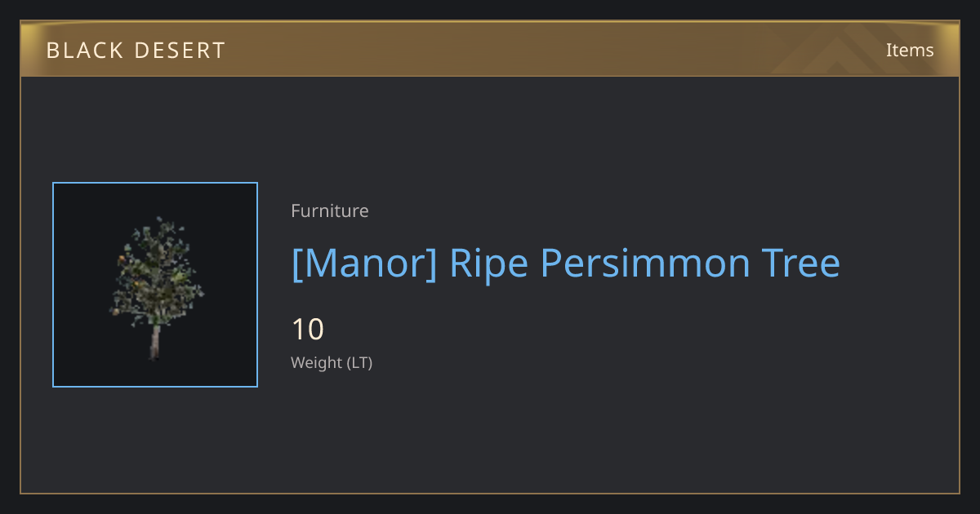
Task: Click the weight value 10
Action: (x=308, y=330)
